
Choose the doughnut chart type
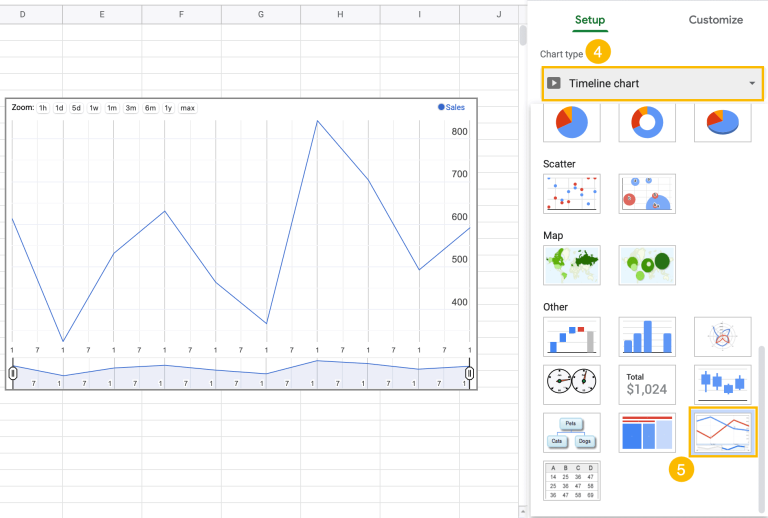(x=647, y=123)
